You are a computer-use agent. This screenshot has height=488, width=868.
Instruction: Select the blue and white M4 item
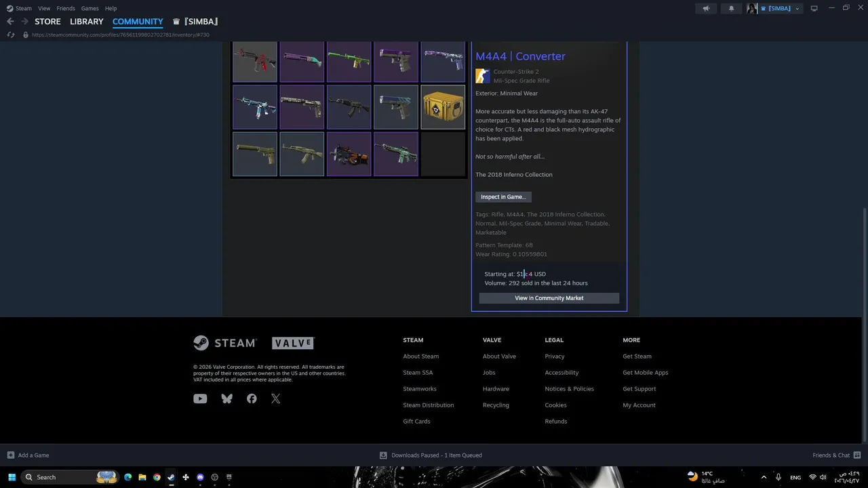(255, 106)
